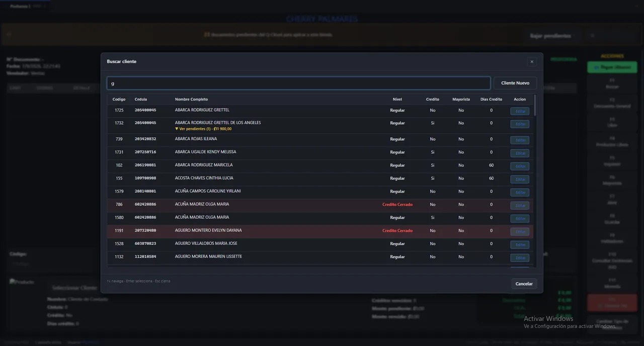644x346 pixels.
Task: Select client name AGUERO VILLALOBOS MARIA JOSE
Action: (206, 243)
